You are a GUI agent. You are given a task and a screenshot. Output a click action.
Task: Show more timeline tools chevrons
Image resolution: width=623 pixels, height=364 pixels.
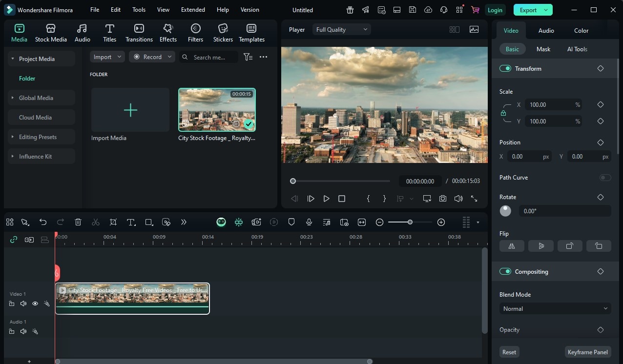(184, 222)
